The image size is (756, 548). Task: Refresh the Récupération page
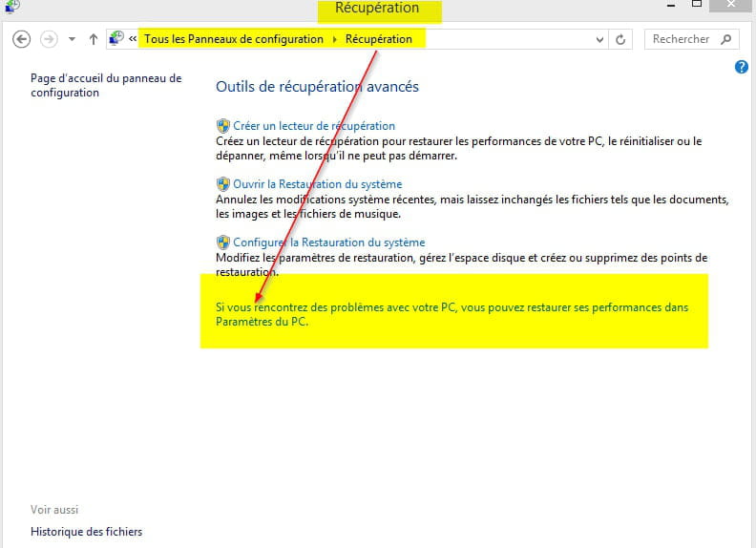[x=620, y=39]
